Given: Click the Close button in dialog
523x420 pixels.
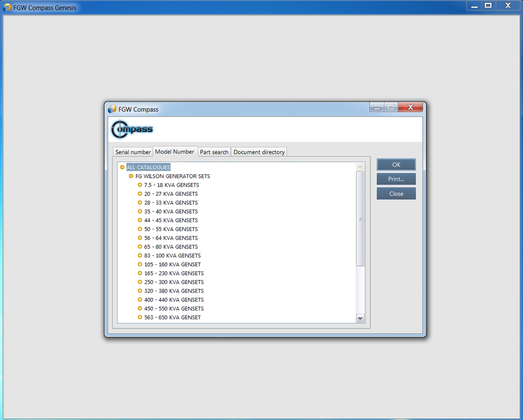Looking at the screenshot, I should pos(396,194).
